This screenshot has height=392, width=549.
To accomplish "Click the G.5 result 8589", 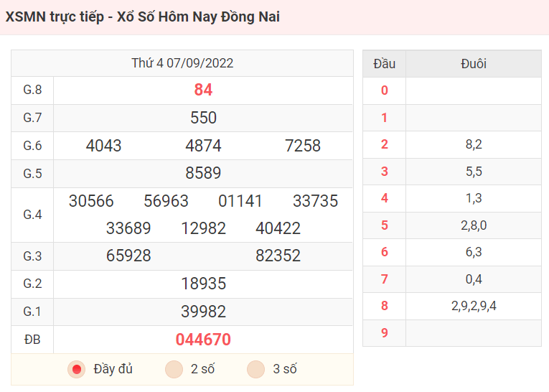I will coord(203,173).
